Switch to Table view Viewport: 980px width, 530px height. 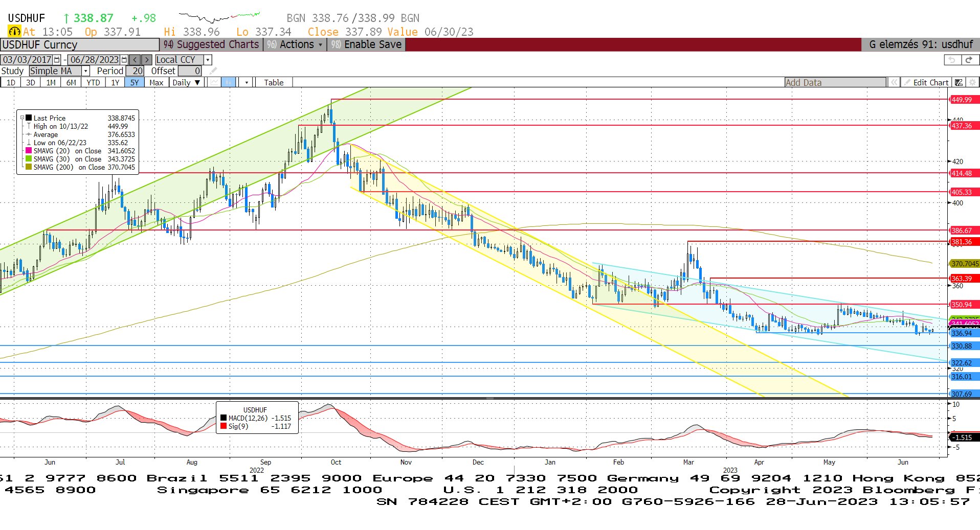274,82
